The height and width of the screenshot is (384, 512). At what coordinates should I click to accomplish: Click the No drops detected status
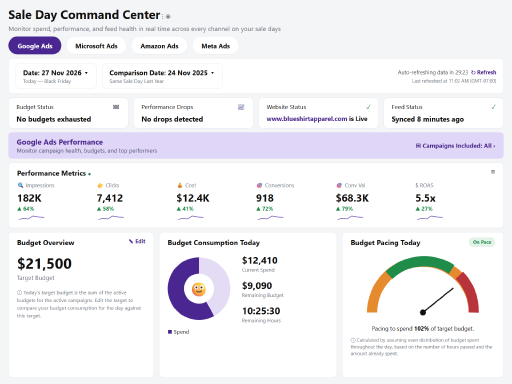click(172, 119)
